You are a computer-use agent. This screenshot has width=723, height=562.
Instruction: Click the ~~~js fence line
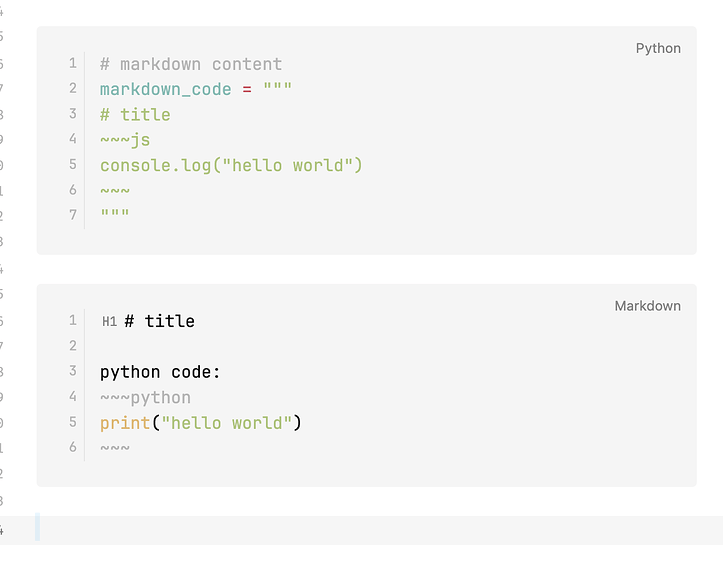point(125,140)
